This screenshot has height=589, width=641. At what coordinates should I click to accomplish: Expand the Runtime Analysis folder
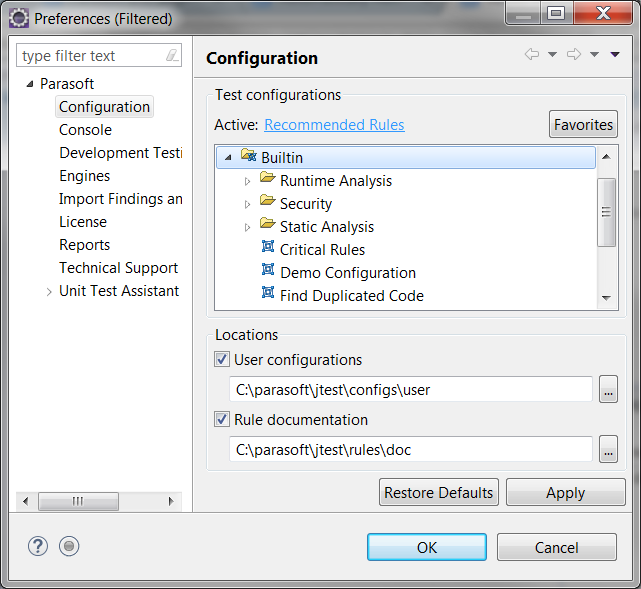tap(247, 181)
